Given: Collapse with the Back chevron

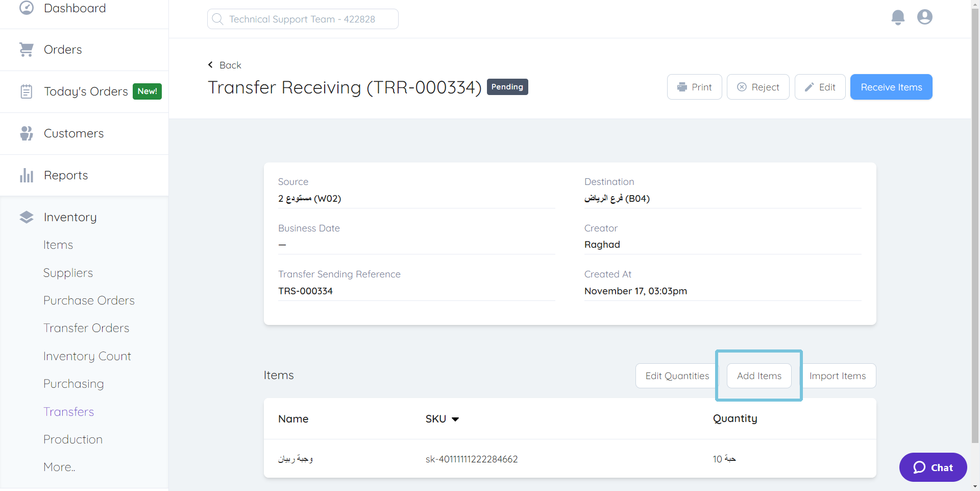Looking at the screenshot, I should tap(210, 64).
